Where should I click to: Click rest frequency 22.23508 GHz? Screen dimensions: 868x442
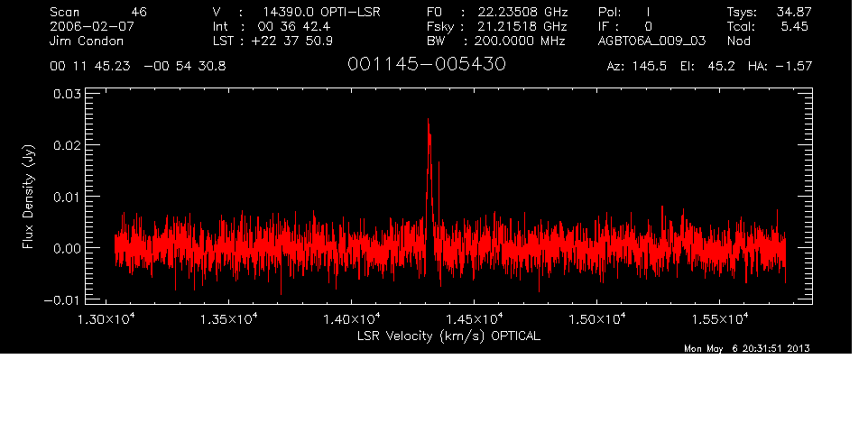[522, 12]
